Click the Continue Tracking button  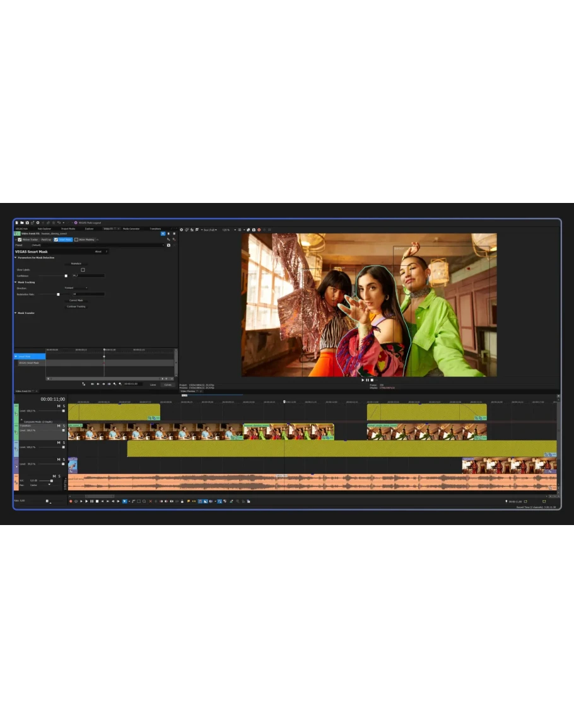(x=76, y=306)
